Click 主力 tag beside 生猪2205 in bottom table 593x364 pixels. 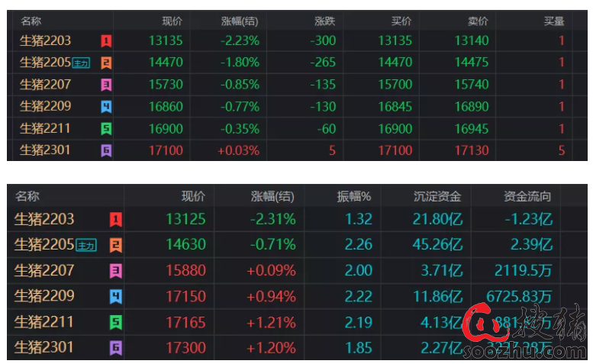click(86, 246)
